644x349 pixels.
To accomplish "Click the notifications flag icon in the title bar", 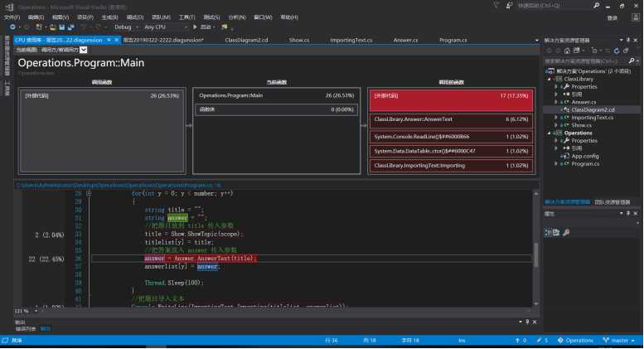I will [x=496, y=5].
